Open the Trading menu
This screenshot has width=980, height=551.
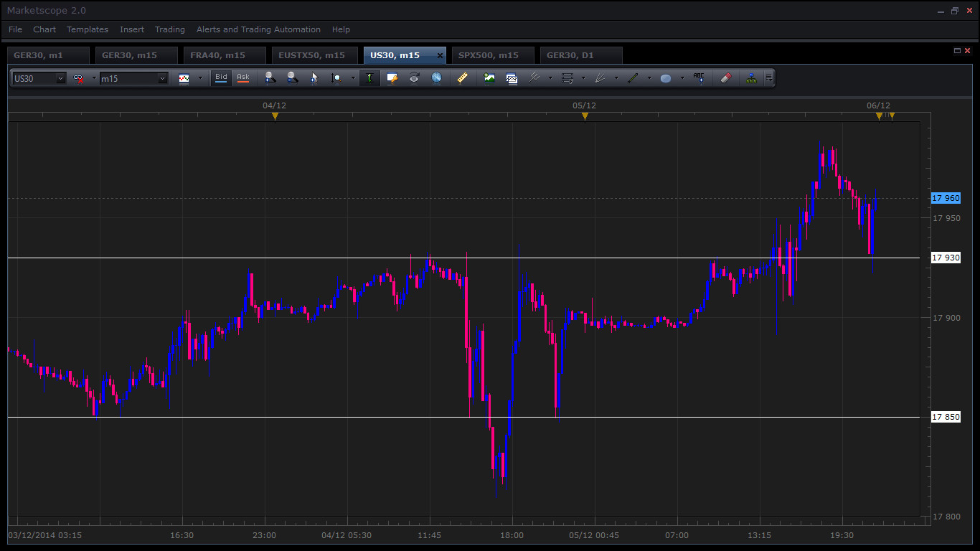point(170,29)
